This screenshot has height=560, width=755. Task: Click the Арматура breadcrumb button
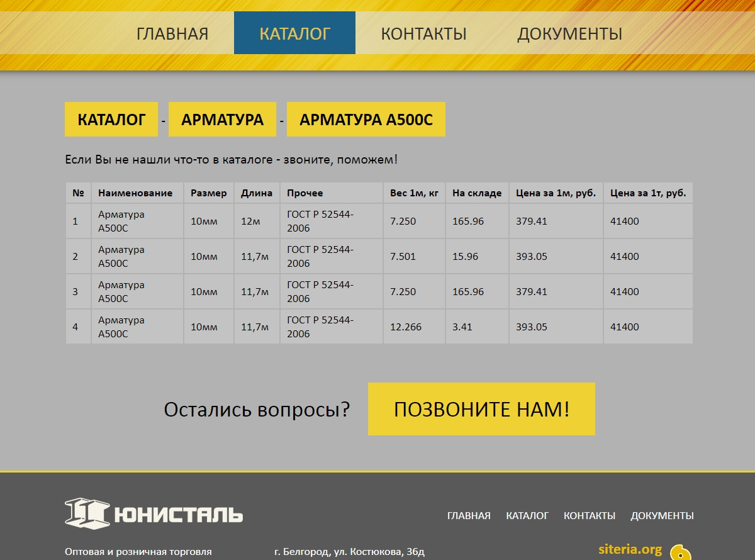click(222, 120)
